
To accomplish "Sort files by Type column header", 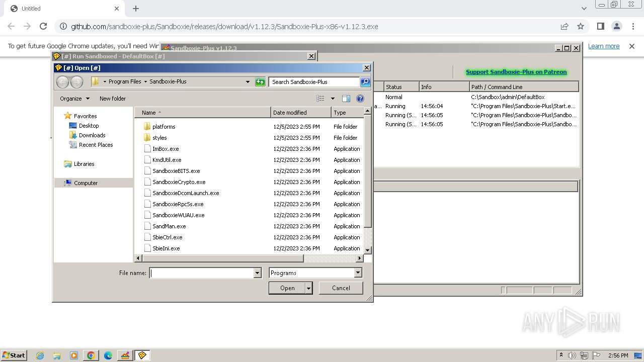I will [347, 113].
